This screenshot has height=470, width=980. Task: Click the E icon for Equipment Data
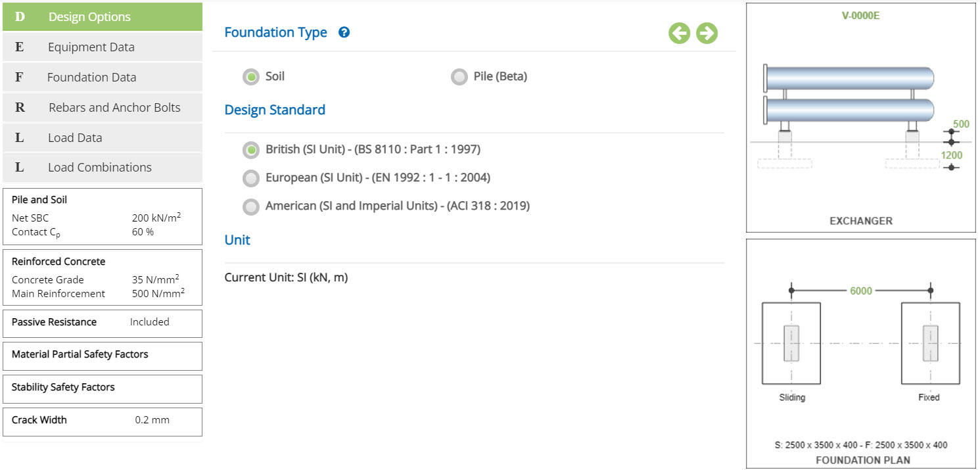20,47
